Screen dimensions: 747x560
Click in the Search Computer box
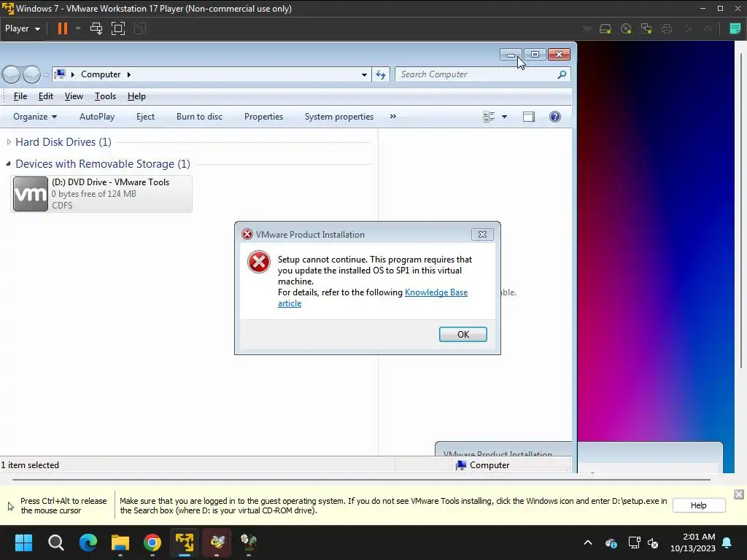pos(476,74)
